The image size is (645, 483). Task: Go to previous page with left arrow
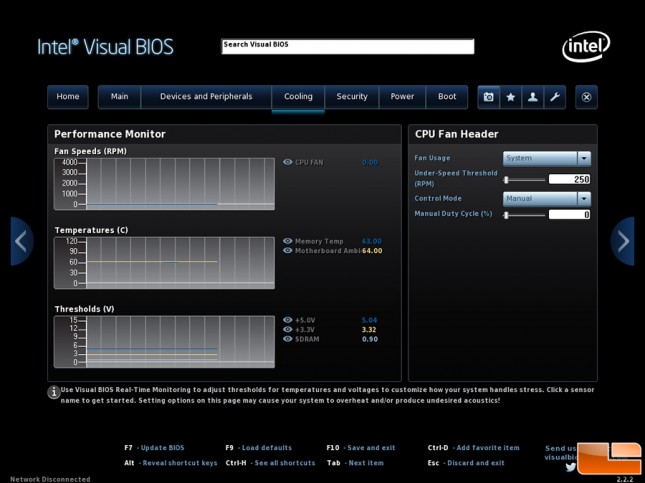[x=21, y=241]
